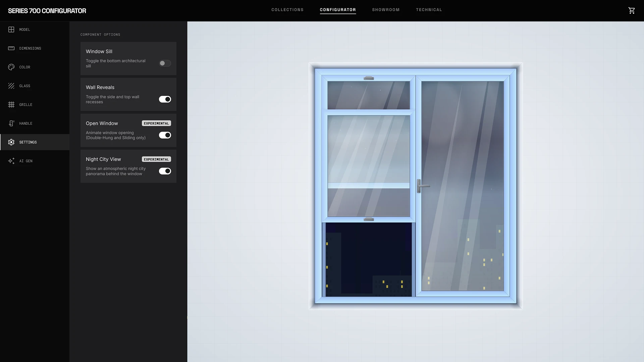Open the Handle options icon
Screen dimensions: 644x362
(11, 123)
